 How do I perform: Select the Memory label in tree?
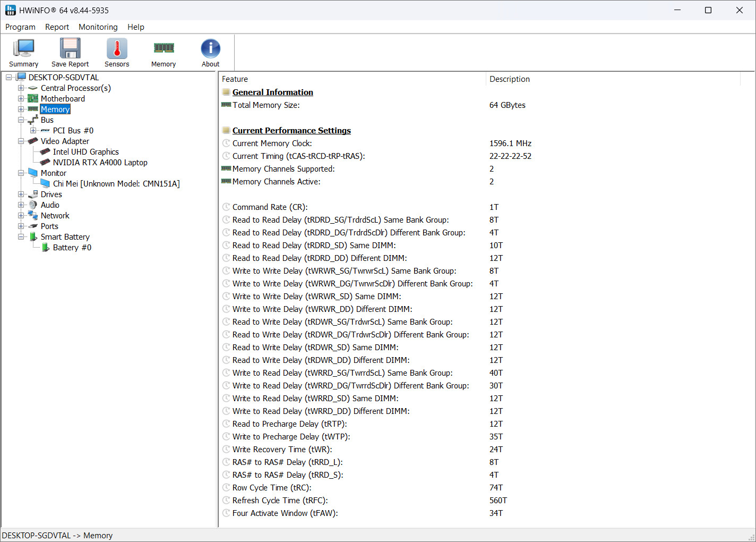[x=55, y=109]
